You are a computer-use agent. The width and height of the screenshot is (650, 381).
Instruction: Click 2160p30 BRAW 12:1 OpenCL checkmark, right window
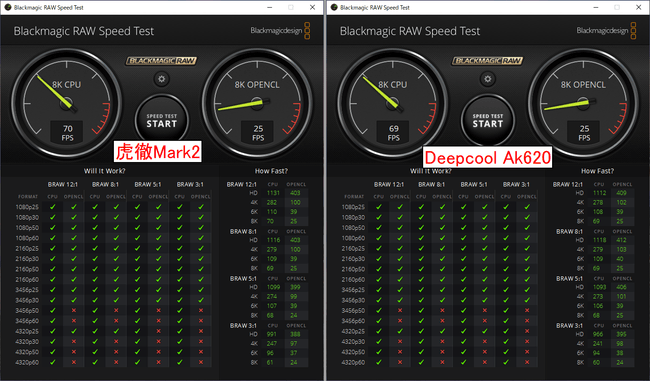coord(400,259)
